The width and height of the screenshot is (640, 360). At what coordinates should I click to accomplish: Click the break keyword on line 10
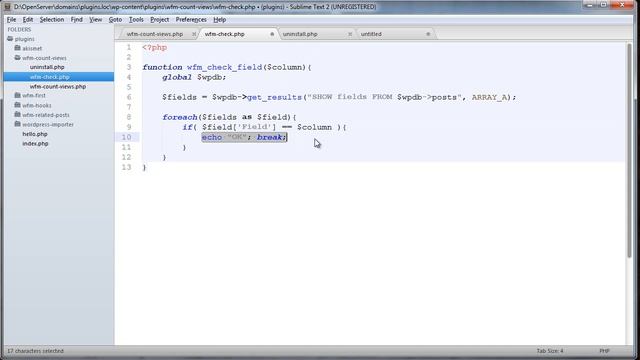click(269, 137)
